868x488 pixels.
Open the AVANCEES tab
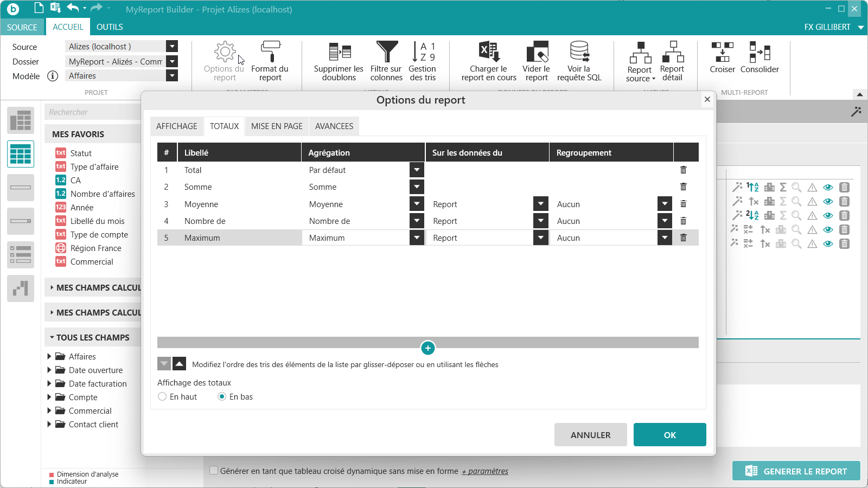(x=334, y=126)
